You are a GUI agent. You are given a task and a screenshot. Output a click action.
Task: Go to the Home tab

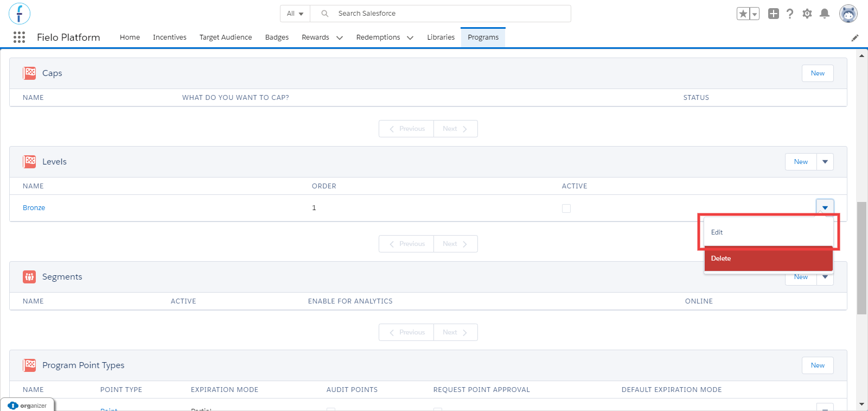click(x=130, y=37)
